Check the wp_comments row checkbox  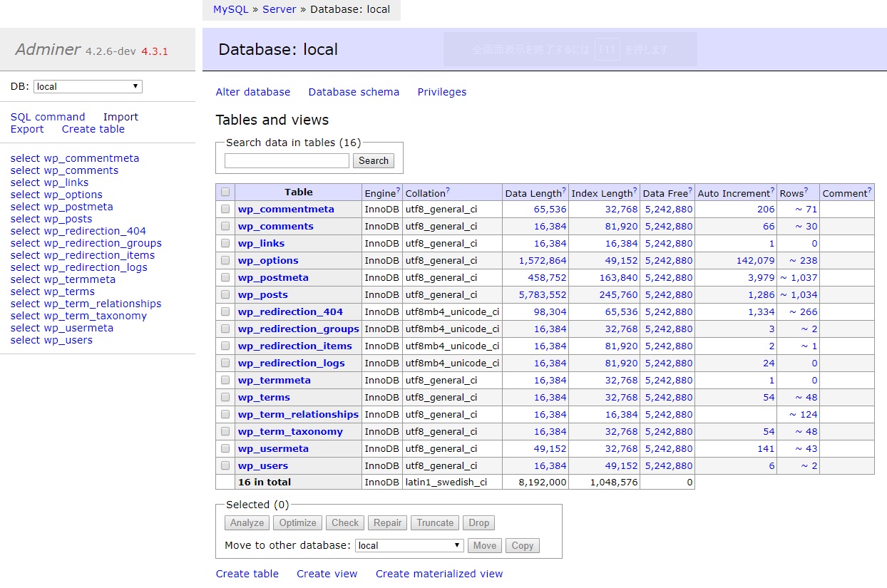click(225, 226)
